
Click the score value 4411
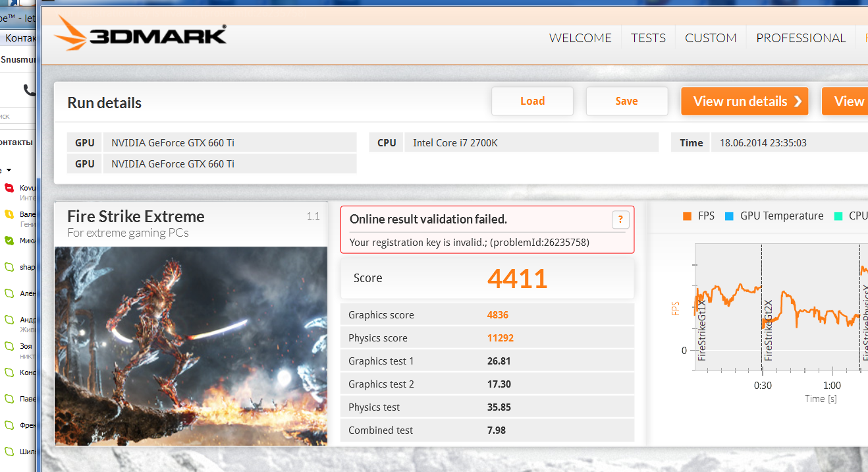[518, 278]
